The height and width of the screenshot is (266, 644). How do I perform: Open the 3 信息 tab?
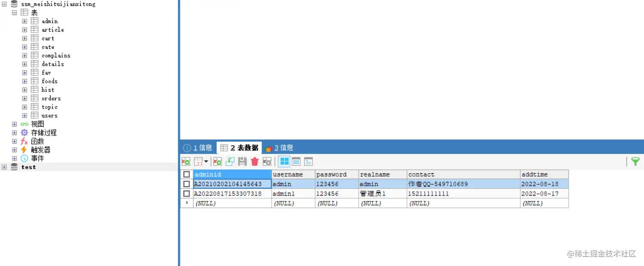(279, 148)
